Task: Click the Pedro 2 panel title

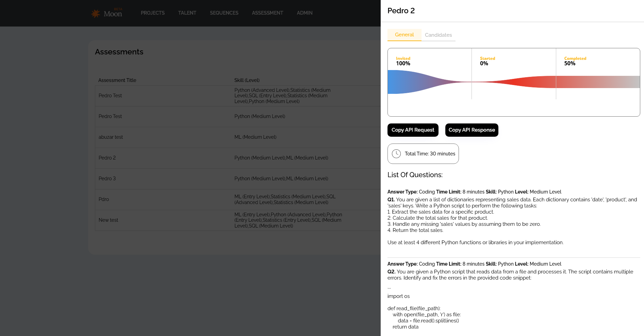Action: (x=401, y=11)
